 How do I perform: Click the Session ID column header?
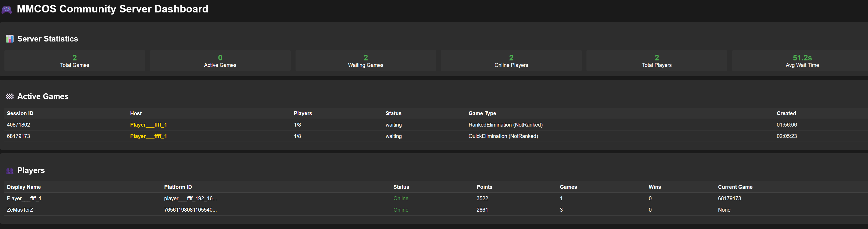(x=20, y=113)
